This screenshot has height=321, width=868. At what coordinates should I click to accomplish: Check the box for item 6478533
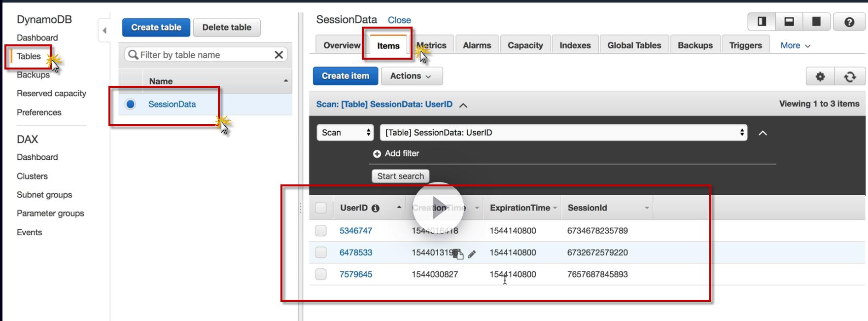click(321, 252)
